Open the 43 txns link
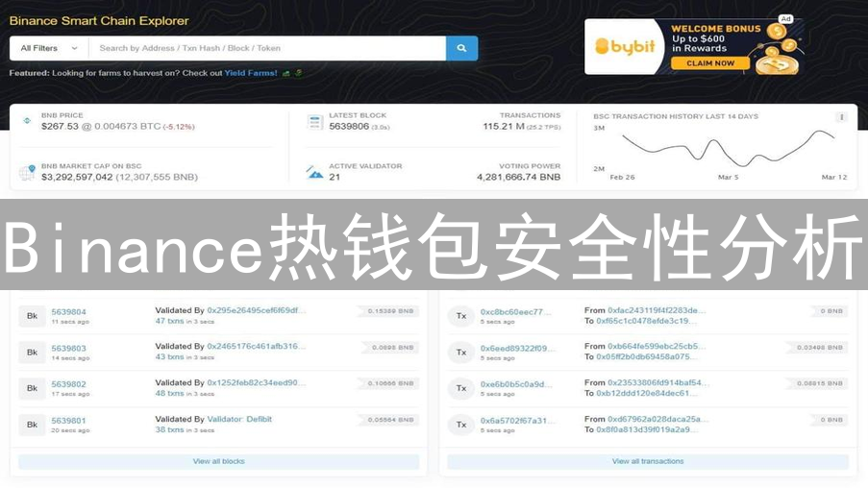The height and width of the screenshot is (488, 868). [169, 357]
